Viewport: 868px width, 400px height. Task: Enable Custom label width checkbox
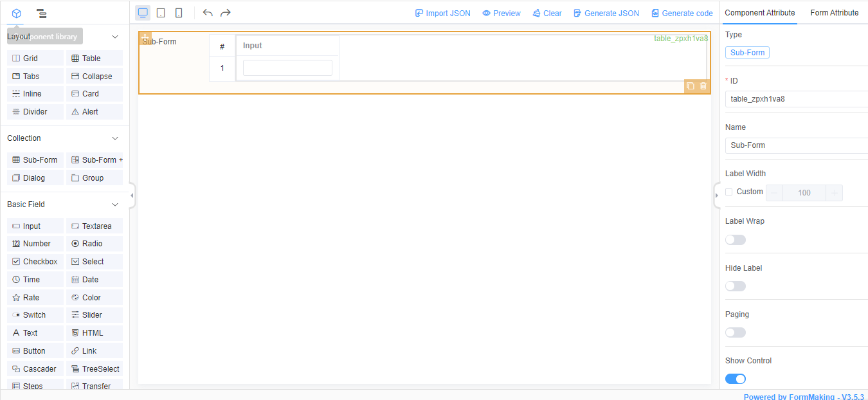click(728, 192)
